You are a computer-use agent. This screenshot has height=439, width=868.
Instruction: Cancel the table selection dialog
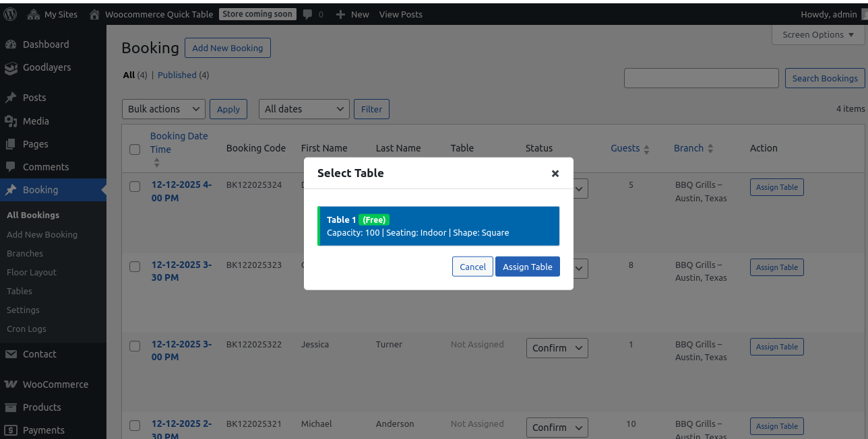[472, 267]
